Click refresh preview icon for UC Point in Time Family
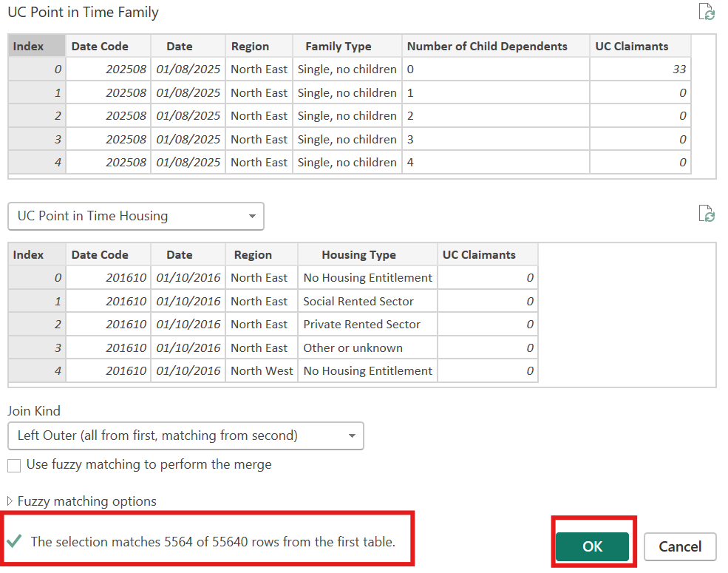Viewport: 728px width, 573px height. click(x=707, y=12)
